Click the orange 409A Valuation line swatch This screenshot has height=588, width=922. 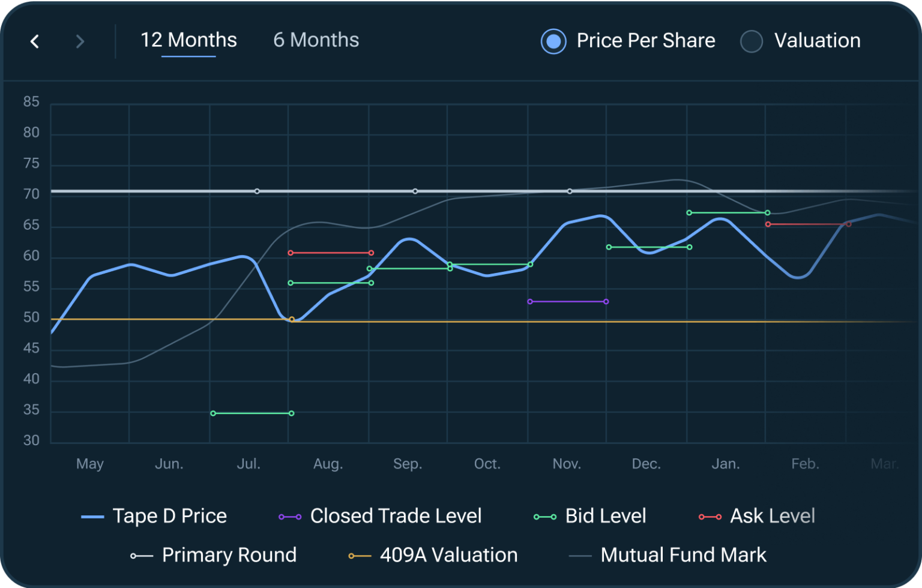[359, 555]
